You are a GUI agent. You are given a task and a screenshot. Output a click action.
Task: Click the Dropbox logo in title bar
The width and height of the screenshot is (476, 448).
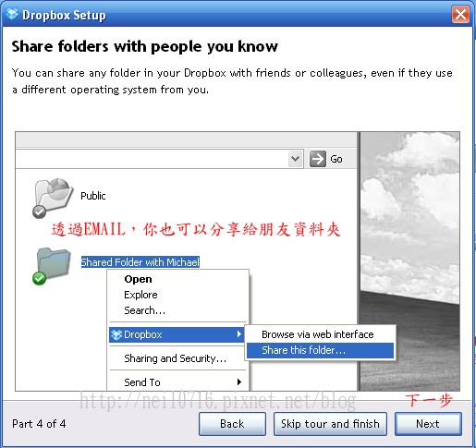pos(12,14)
